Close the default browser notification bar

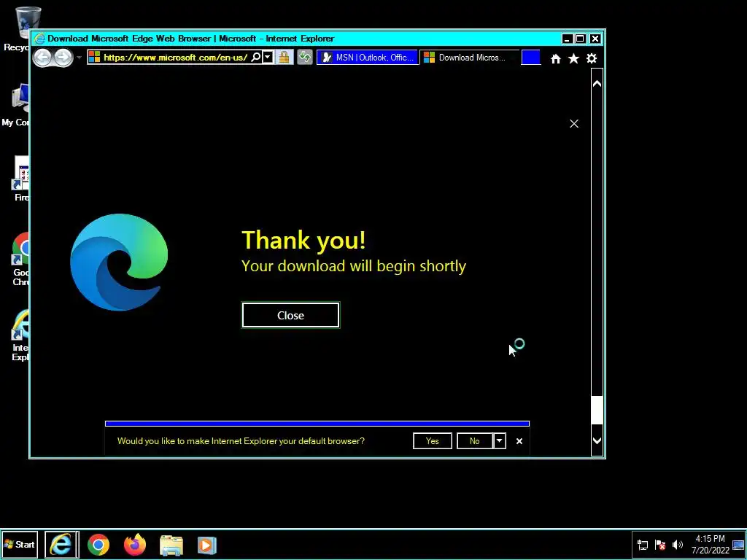click(519, 441)
